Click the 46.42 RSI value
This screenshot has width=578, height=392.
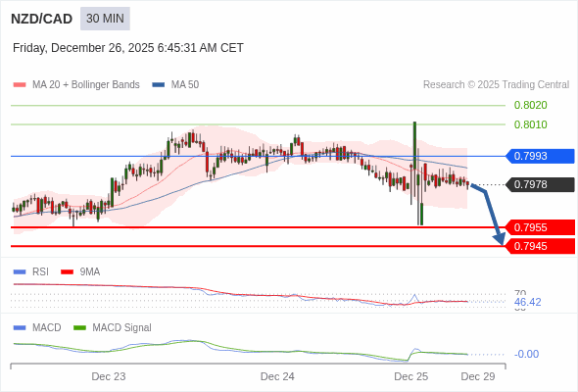(x=527, y=303)
